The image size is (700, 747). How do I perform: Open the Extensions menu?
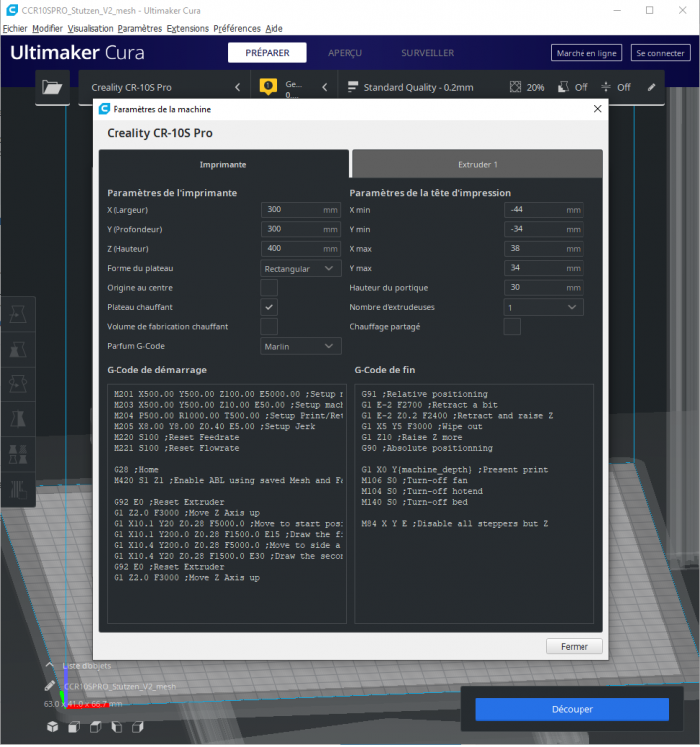tap(187, 28)
